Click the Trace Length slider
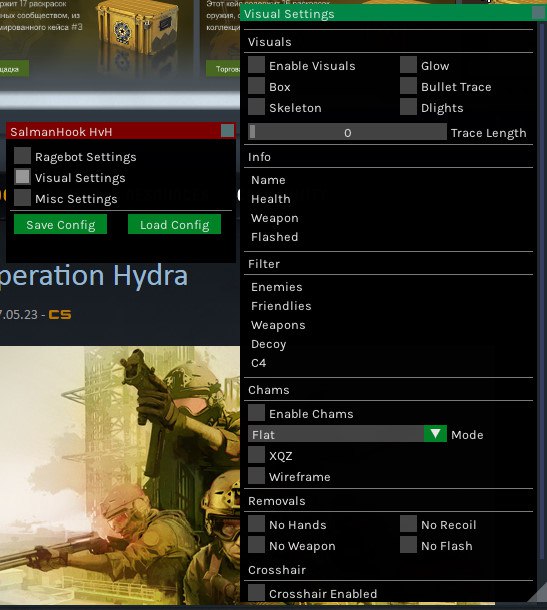 (x=347, y=132)
